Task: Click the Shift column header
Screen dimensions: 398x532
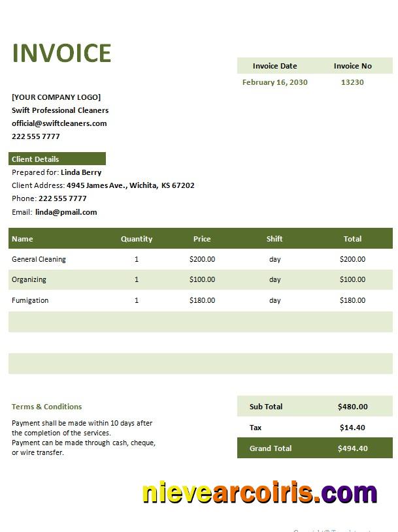Action: [x=274, y=239]
